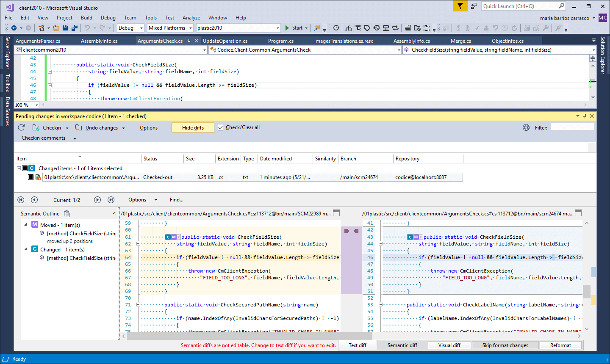Click the New Project toolbar icon
Viewport: 610px width, 364px height.
pyautogui.click(x=41, y=28)
